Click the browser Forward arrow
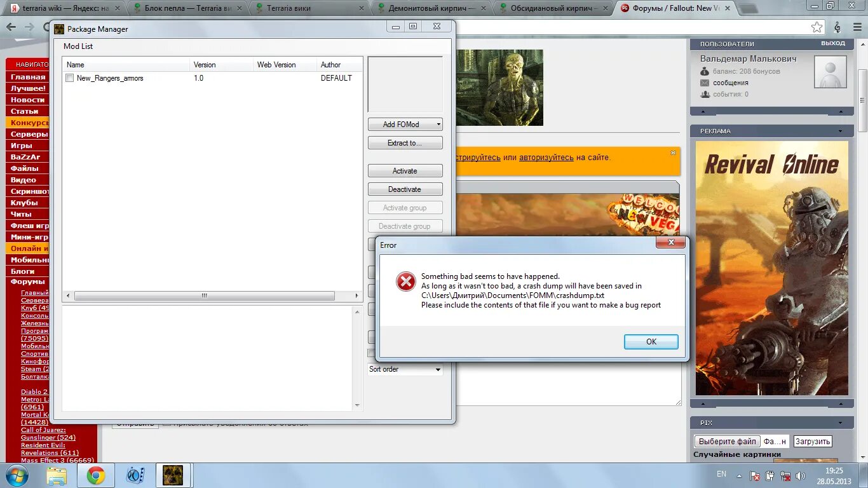Image resolution: width=868 pixels, height=488 pixels. [x=31, y=27]
